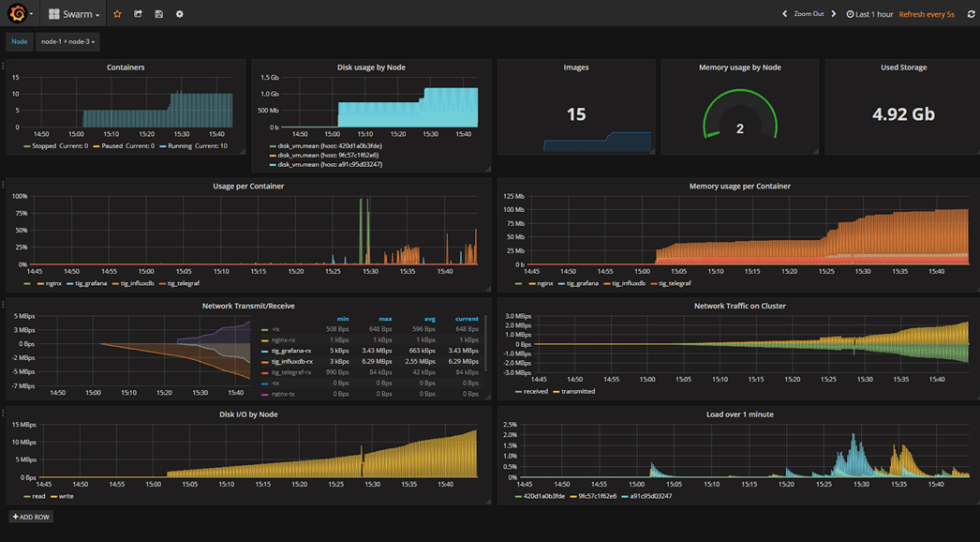Toggle a91c95d03247 series in Load legend
The image size is (980, 542).
click(x=650, y=496)
